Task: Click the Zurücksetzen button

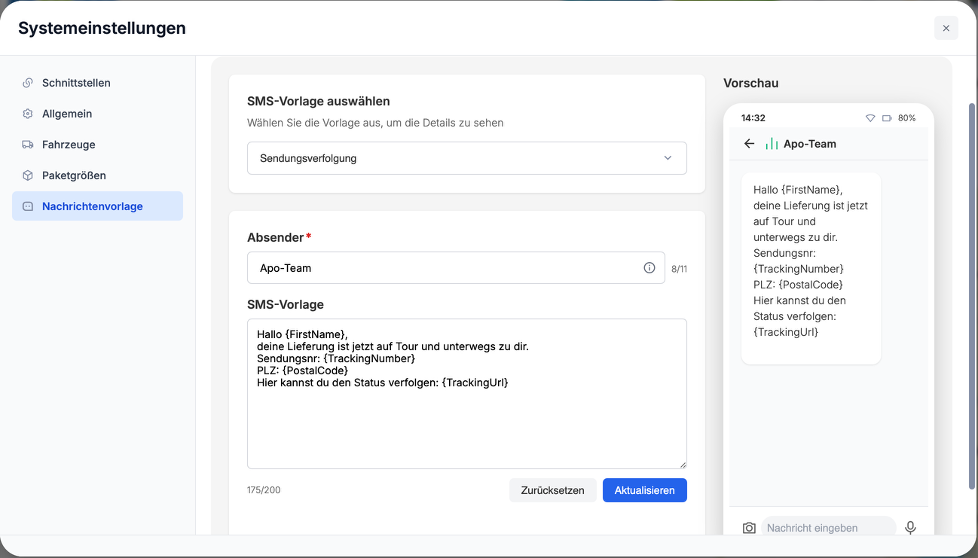Action: [552, 490]
